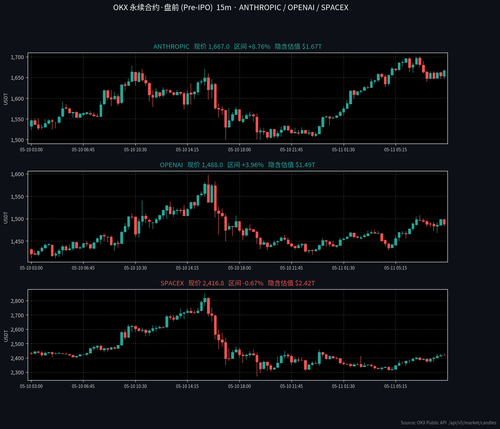The width and height of the screenshot is (500, 429).
Task: Click the '05-11 05:15' tick under ANTHROPIC chart
Action: pos(395,150)
